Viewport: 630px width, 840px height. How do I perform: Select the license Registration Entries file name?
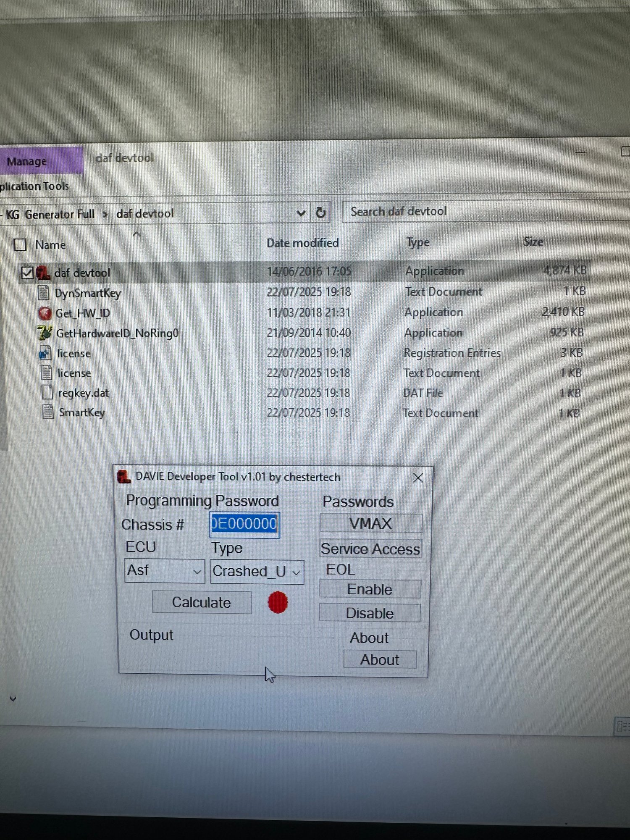click(x=74, y=354)
